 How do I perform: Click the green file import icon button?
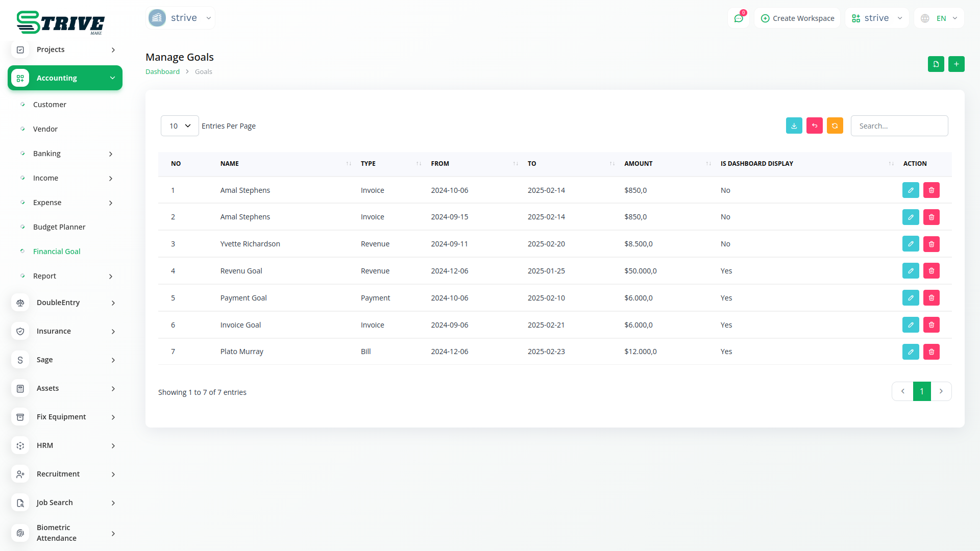[x=936, y=64]
